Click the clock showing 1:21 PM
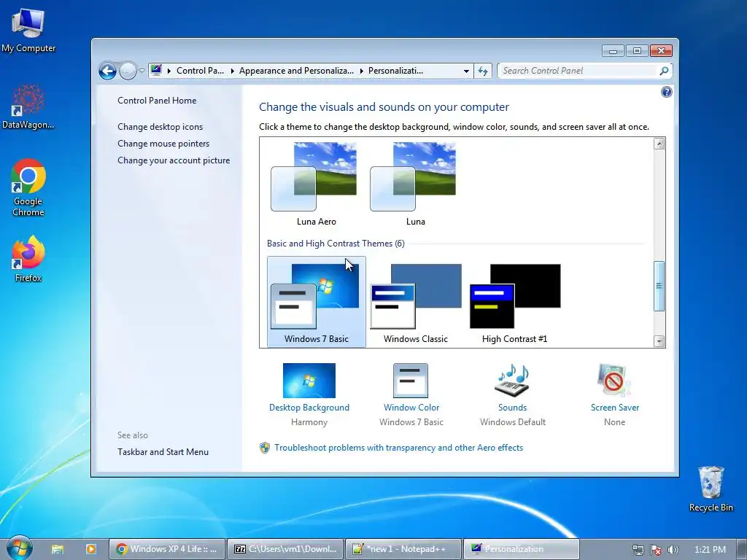This screenshot has height=560, width=747. (x=710, y=550)
